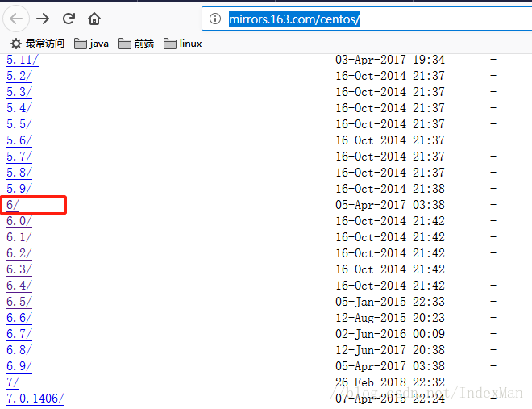Open the 6.0/ directory link
Screen dimensions: 532x409
click(x=19, y=221)
